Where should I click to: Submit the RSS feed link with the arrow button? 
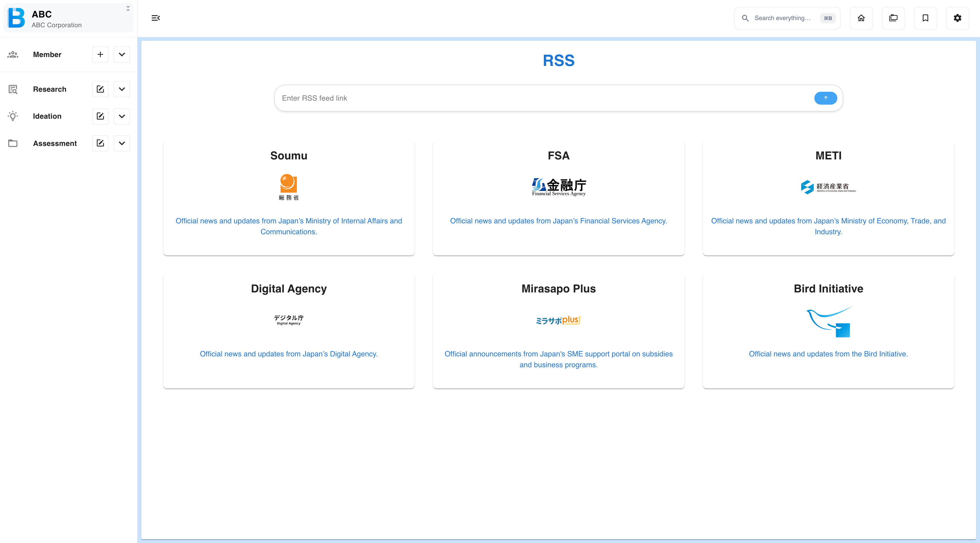(826, 98)
